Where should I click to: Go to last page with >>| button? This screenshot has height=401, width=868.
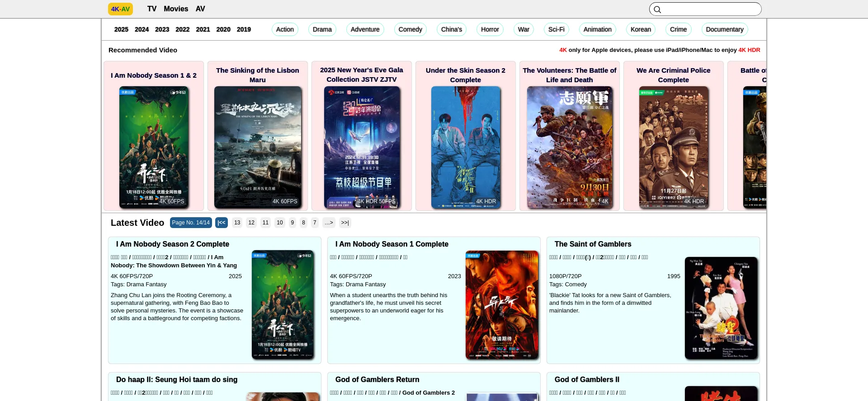[345, 223]
